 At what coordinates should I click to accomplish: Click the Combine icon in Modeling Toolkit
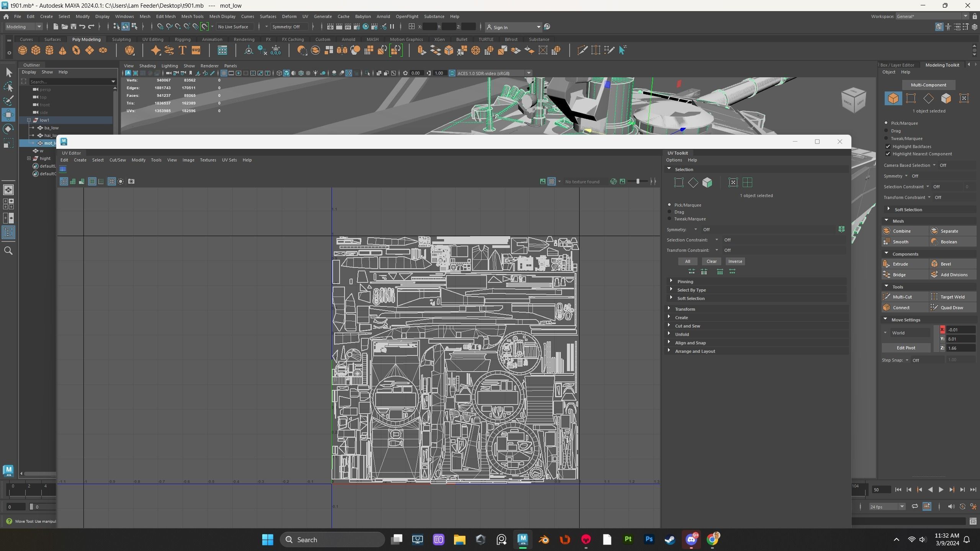click(887, 231)
